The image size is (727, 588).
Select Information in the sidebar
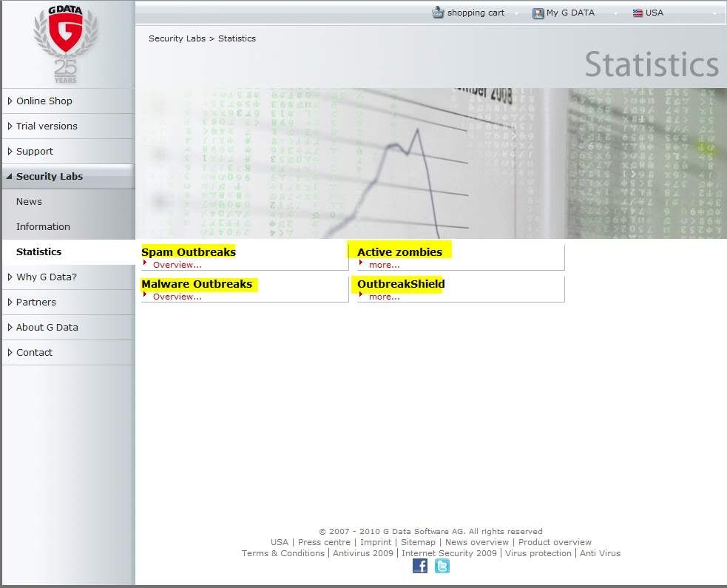(43, 226)
